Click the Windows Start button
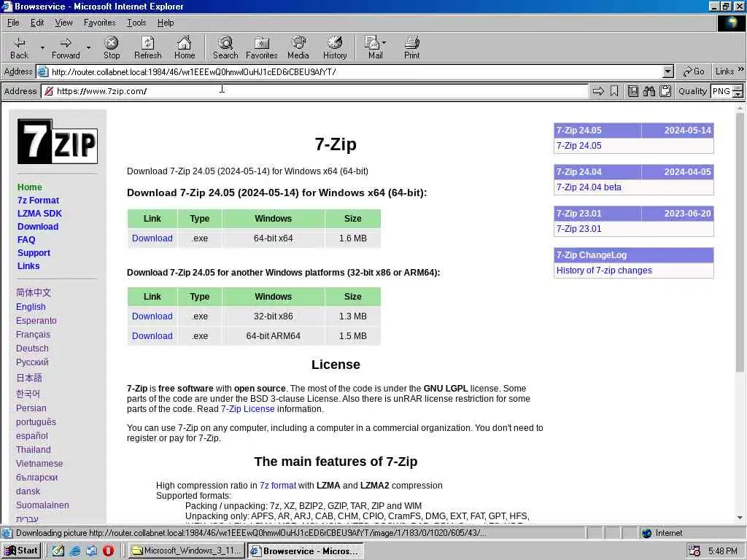Viewport: 747px width, 560px height. [21, 551]
